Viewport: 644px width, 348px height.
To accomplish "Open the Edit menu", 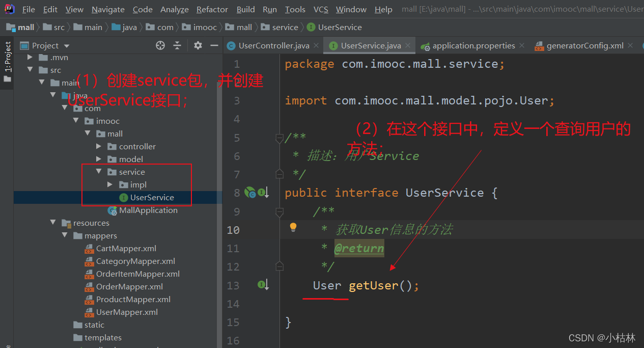I will (x=50, y=9).
